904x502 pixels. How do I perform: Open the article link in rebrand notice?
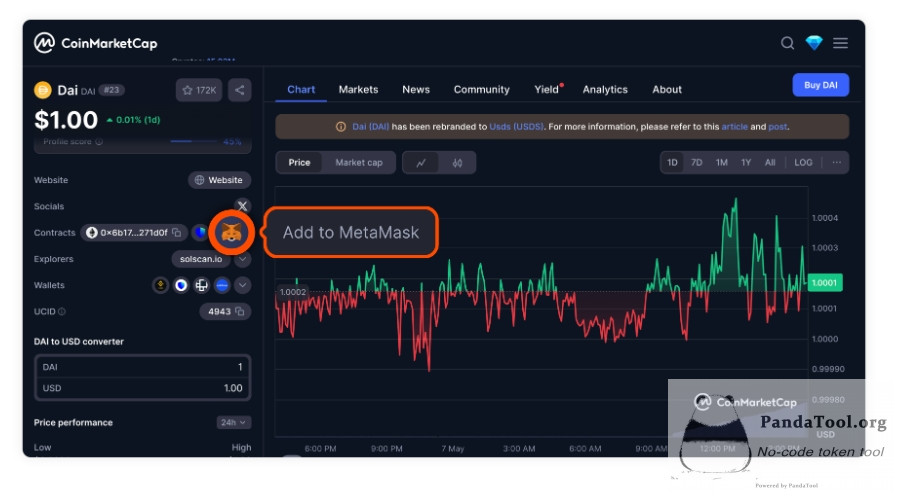click(x=734, y=127)
